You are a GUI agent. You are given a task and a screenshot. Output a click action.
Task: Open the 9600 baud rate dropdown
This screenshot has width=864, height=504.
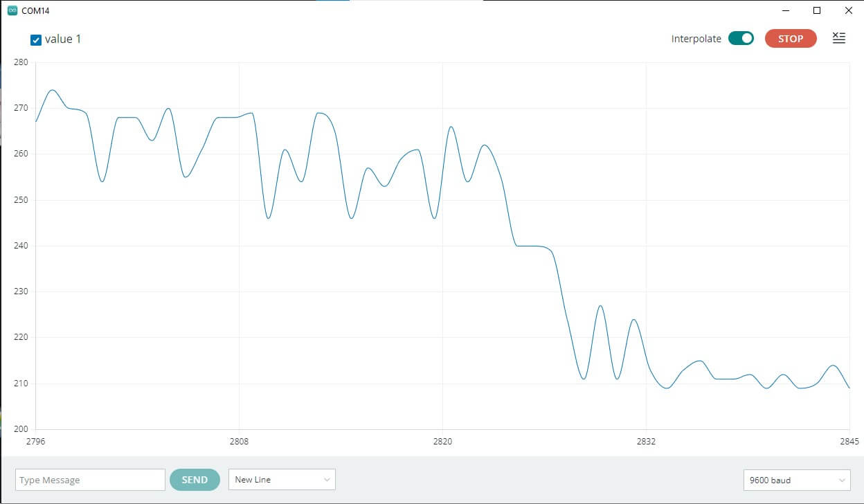(x=796, y=480)
